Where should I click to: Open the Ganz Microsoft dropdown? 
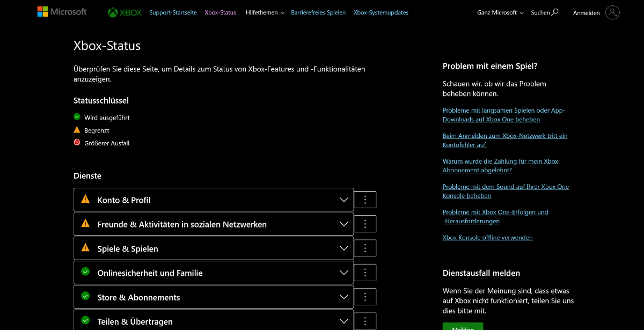(x=500, y=12)
